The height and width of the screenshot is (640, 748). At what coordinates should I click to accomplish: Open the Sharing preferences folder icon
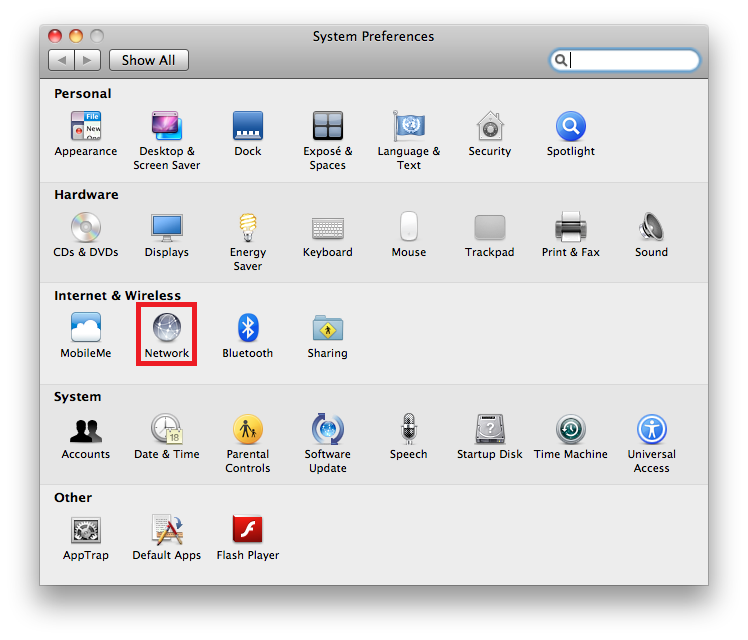(327, 329)
